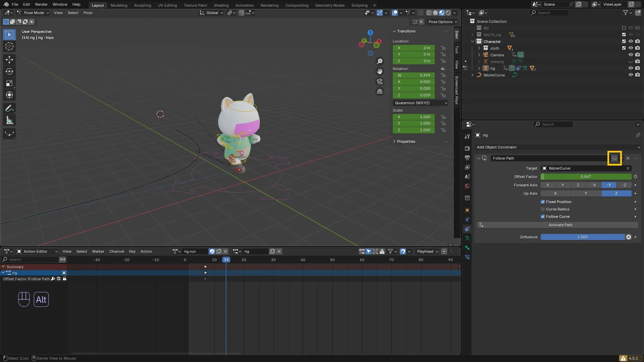Enable the Curve Radius checkbox
The height and width of the screenshot is (362, 644).
coord(543,209)
